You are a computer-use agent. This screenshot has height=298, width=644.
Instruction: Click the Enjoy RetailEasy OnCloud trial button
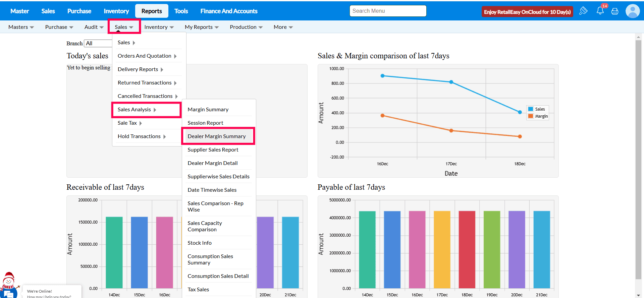(x=527, y=12)
